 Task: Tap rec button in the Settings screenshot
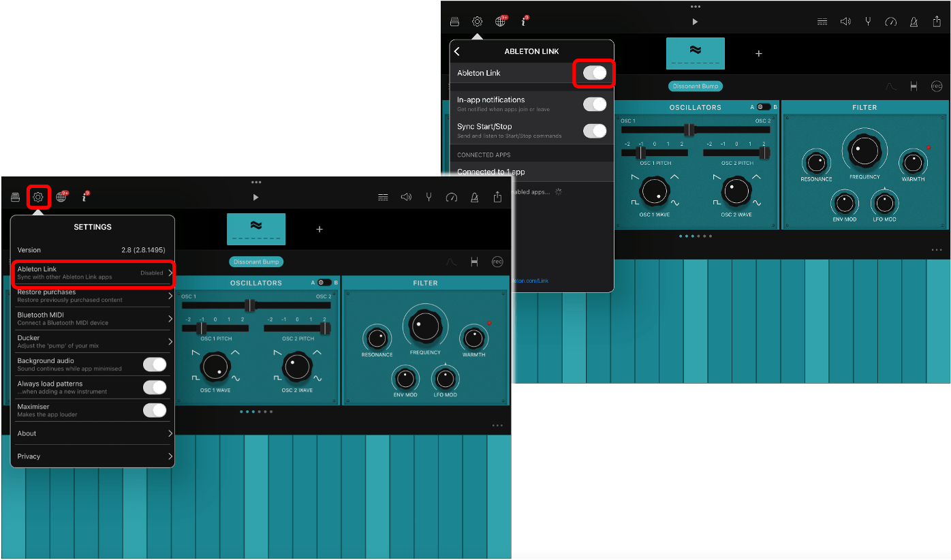coord(497,262)
